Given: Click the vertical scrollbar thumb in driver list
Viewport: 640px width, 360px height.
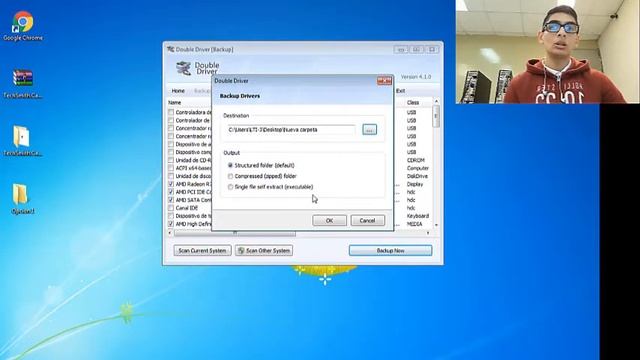Looking at the screenshot, I should coord(436,116).
